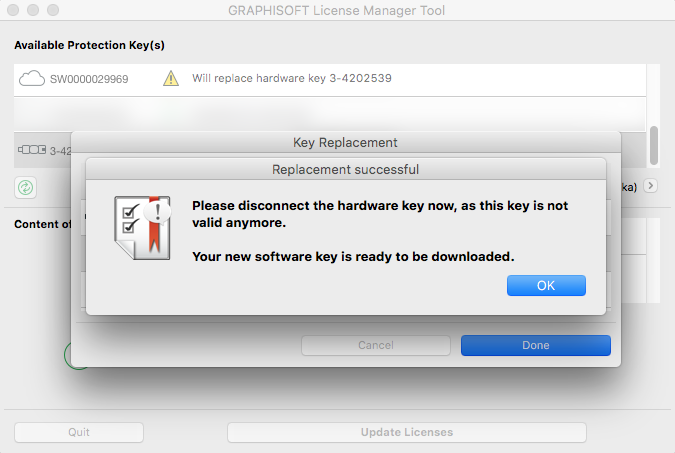Image resolution: width=675 pixels, height=453 pixels.
Task: Click the Update Licenses button
Action: [x=406, y=432]
